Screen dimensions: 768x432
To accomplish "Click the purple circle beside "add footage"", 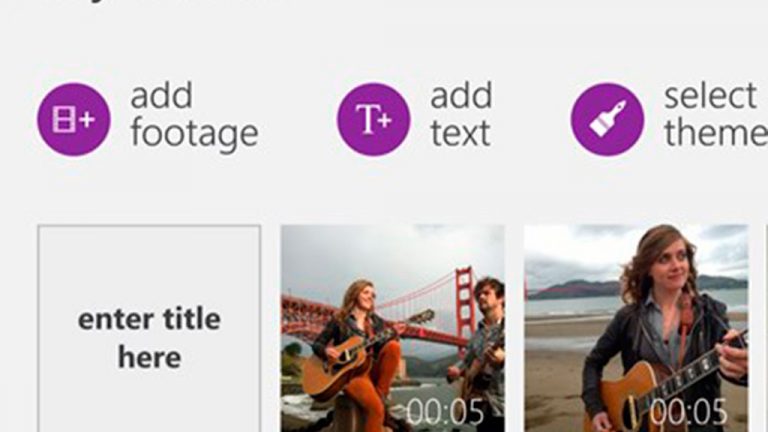I will pyautogui.click(x=74, y=120).
